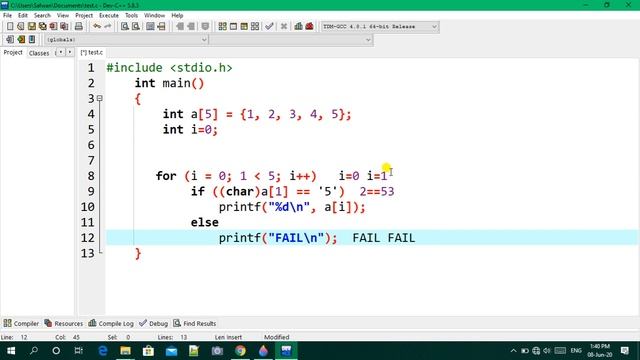Open the Tools menu
Viewport: 640px width, 360px height.
pos(131,16)
